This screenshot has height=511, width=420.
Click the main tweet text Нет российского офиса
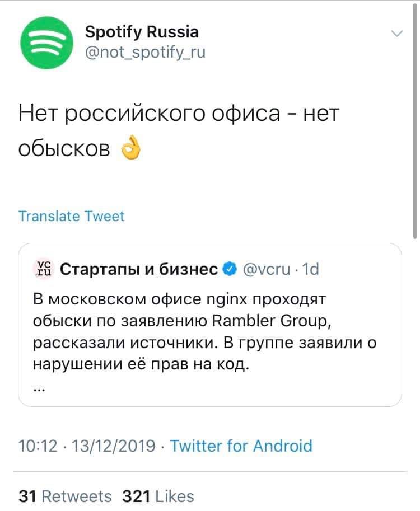coord(179,115)
